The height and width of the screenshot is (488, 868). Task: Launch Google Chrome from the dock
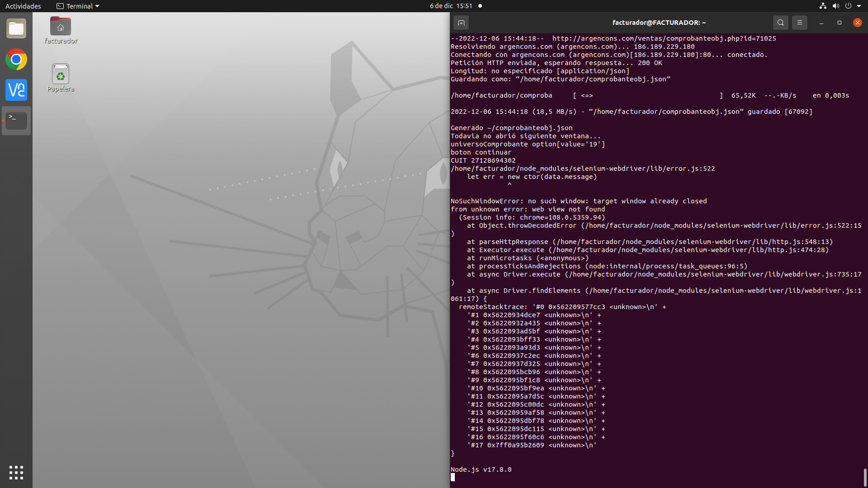point(16,59)
